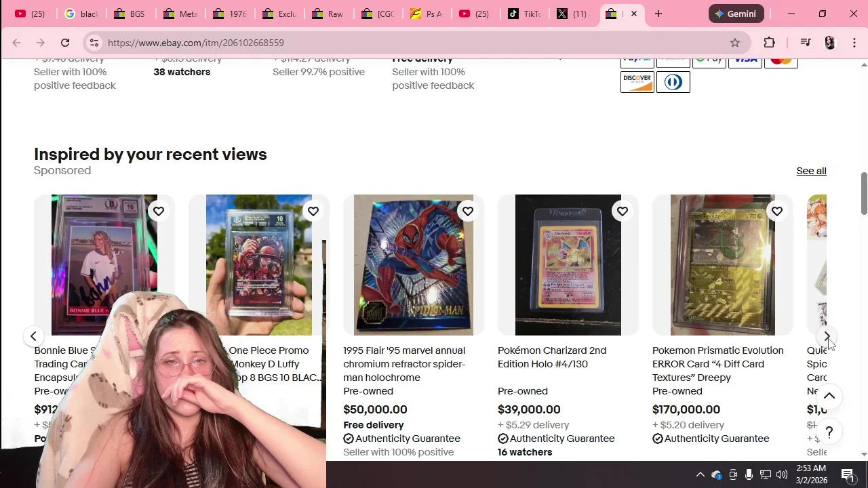This screenshot has width=868, height=488.
Task: Switch to first YouTube (25) tab
Action: 31,14
